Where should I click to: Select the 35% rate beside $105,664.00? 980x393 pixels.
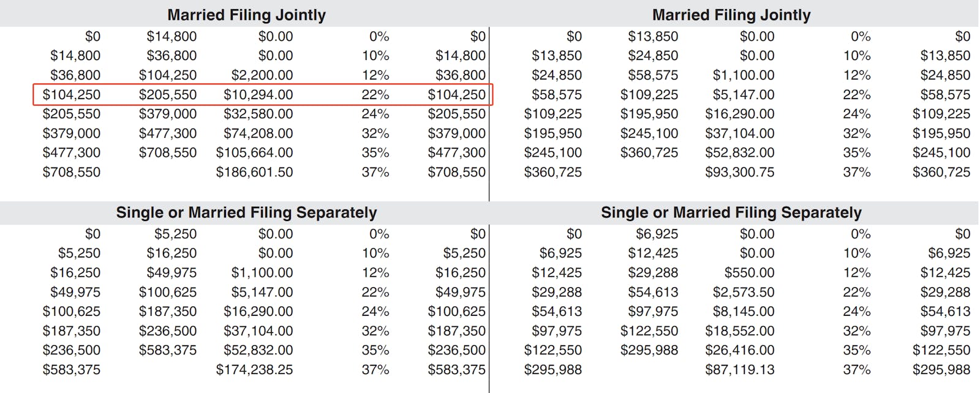[375, 153]
